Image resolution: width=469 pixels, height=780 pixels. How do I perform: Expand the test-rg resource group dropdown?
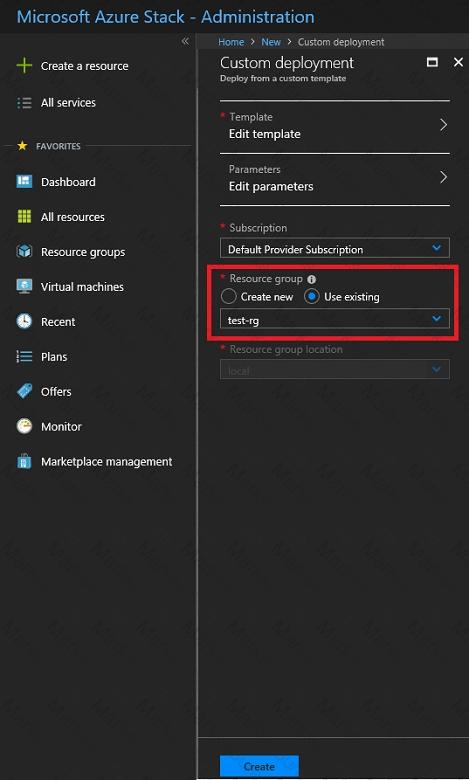pos(335,319)
